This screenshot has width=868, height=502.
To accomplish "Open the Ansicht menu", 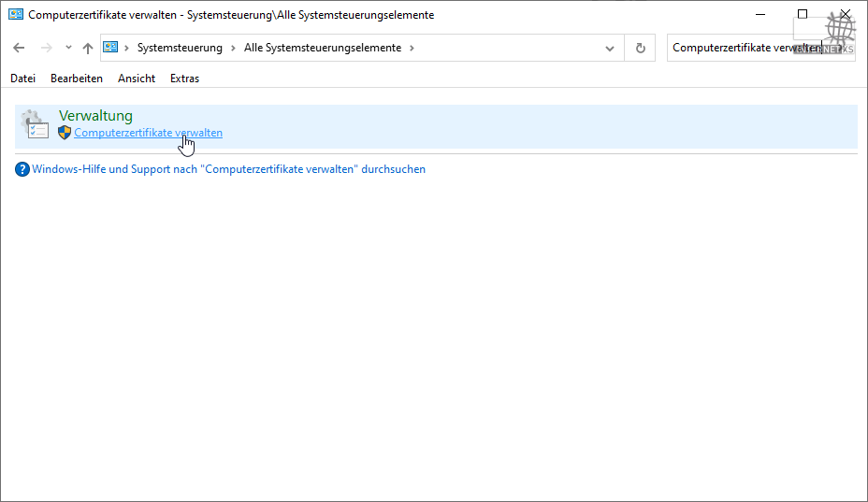I will click(137, 79).
